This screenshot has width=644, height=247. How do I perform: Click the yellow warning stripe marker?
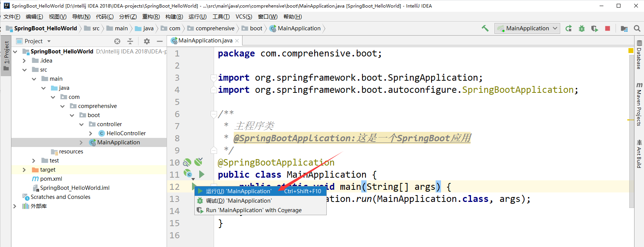tap(631, 120)
